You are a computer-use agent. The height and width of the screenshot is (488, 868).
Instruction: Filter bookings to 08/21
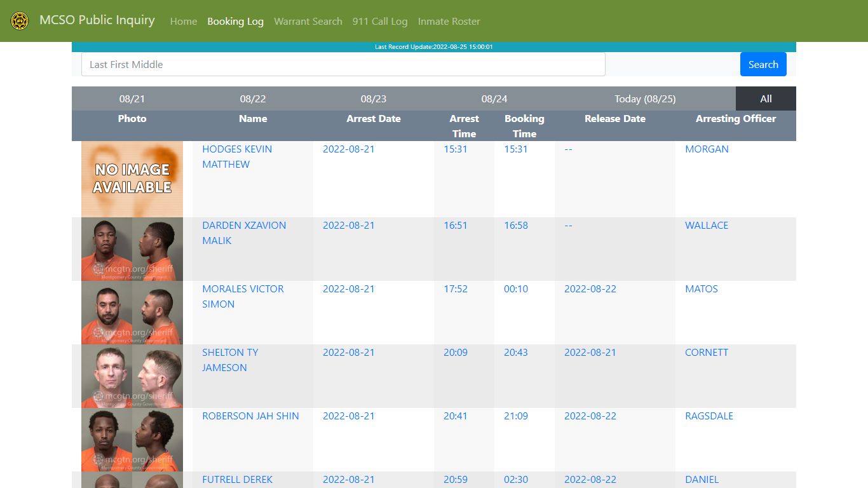[132, 98]
